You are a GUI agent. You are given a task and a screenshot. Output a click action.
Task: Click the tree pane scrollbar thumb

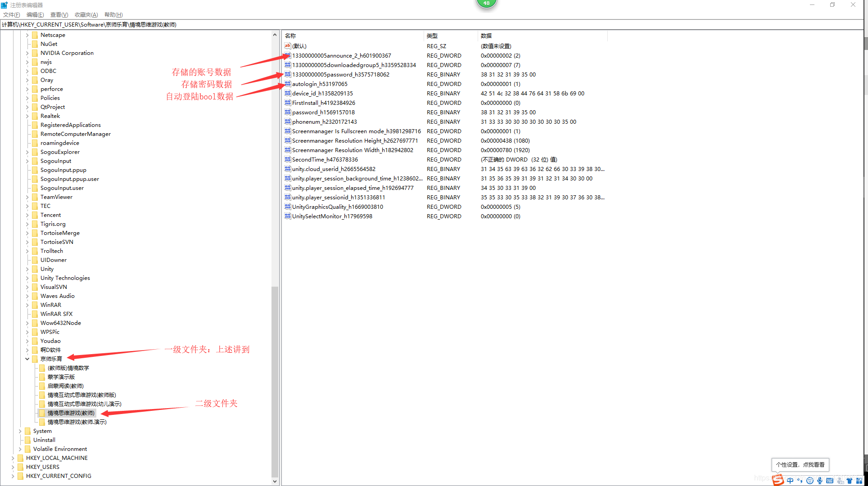pos(275,382)
